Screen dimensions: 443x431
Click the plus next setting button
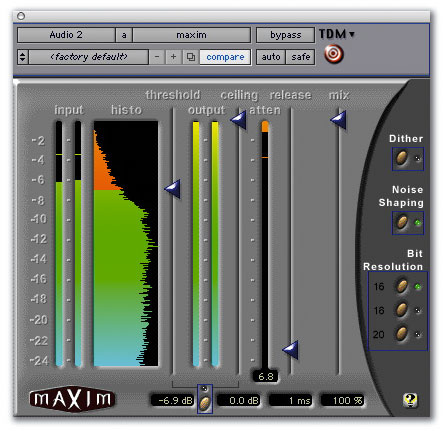pyautogui.click(x=173, y=57)
